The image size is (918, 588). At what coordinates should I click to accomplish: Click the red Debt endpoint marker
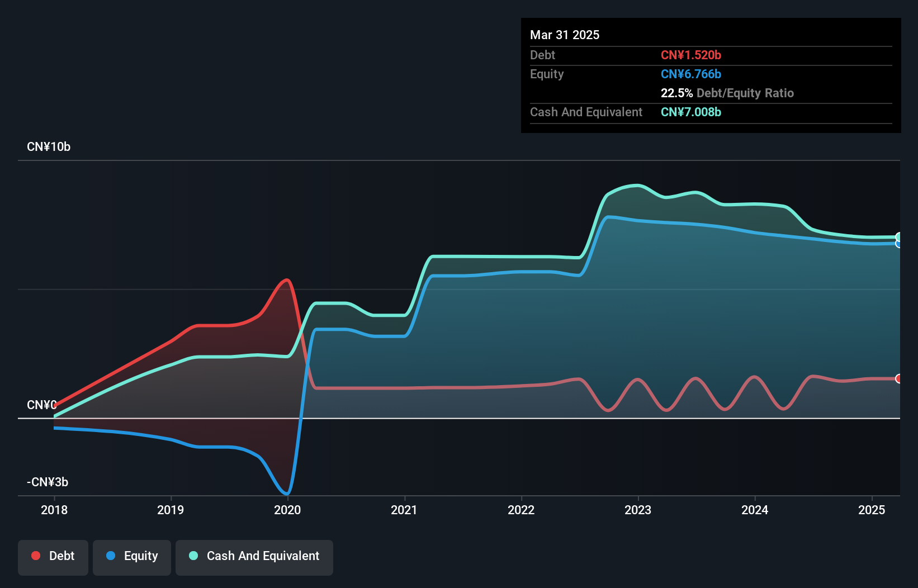coord(899,379)
